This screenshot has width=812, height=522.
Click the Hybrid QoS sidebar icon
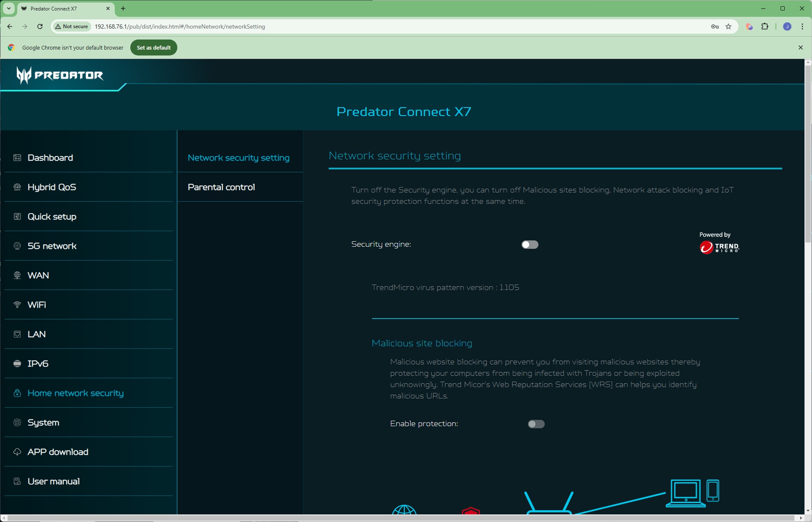click(x=17, y=187)
